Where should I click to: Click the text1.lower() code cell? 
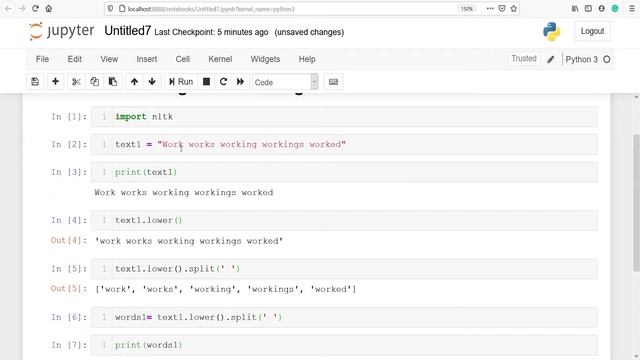(x=344, y=220)
